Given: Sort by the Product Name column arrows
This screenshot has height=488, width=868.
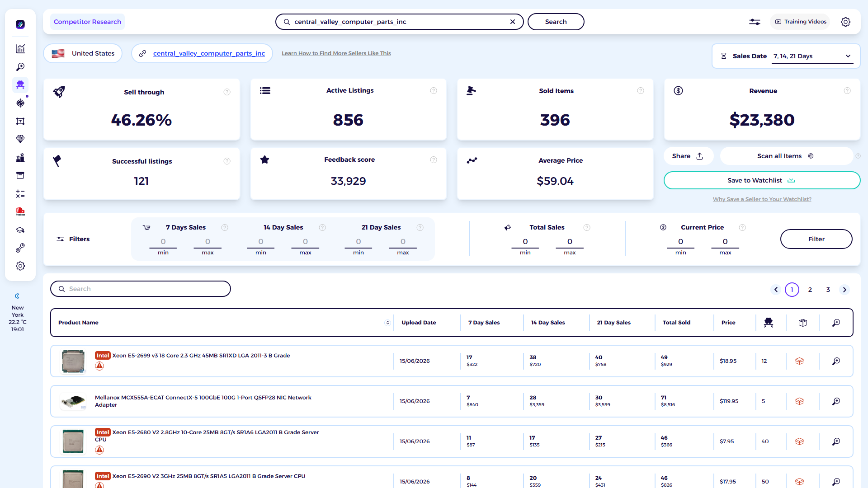Looking at the screenshot, I should tap(387, 323).
